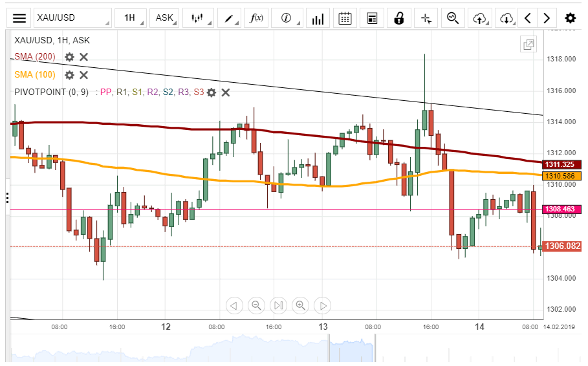
Task: Select the 1311.325 SMA price tag
Action: pos(561,164)
